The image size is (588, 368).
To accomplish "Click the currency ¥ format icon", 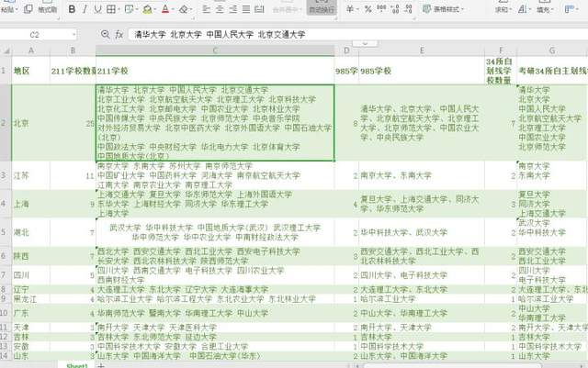I will pos(349,9).
